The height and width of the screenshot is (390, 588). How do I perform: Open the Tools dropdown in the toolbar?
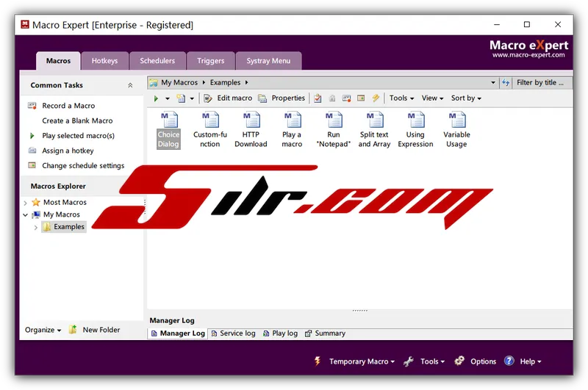point(401,98)
